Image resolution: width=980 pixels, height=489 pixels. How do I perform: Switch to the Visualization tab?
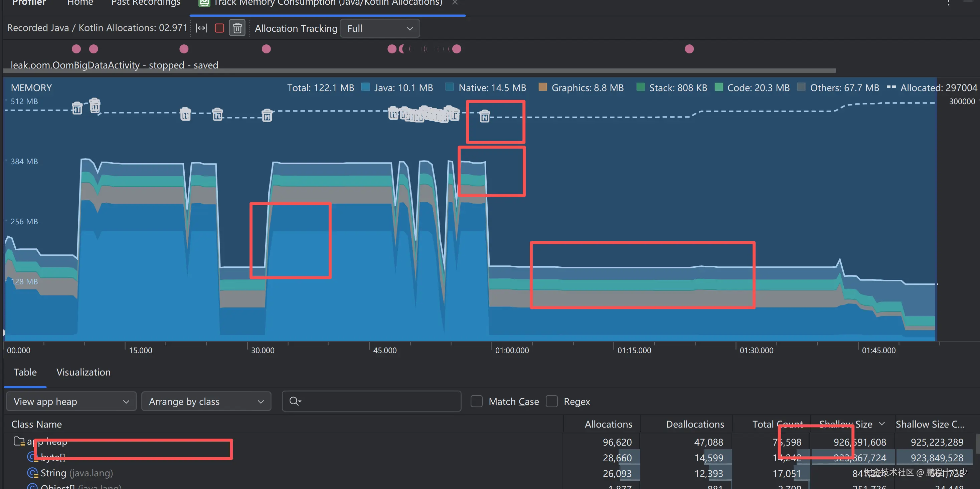point(83,372)
